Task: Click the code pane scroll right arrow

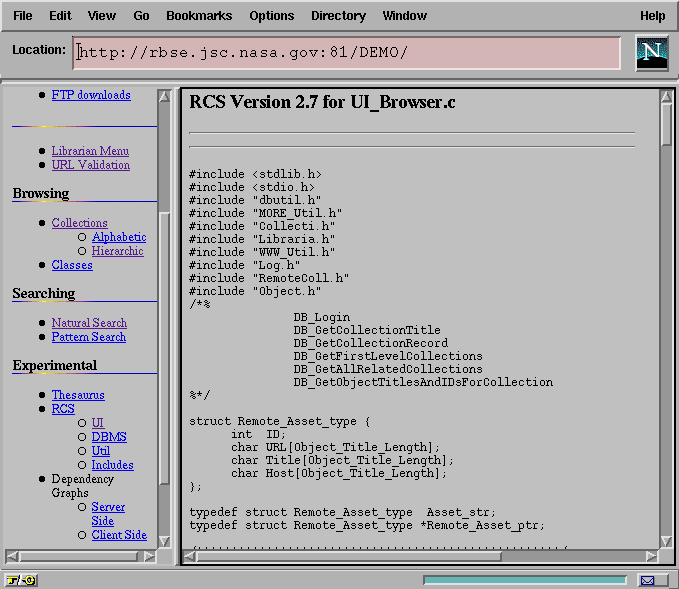Action: coord(650,556)
